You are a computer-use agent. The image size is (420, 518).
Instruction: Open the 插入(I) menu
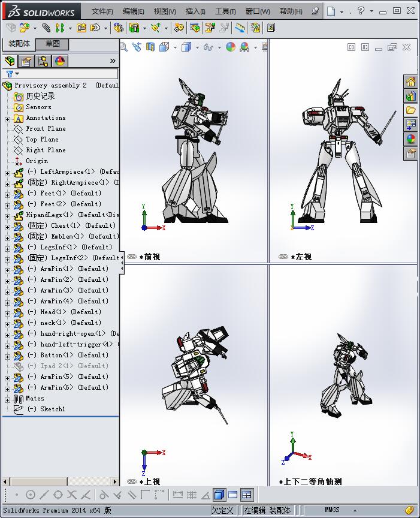pos(195,11)
